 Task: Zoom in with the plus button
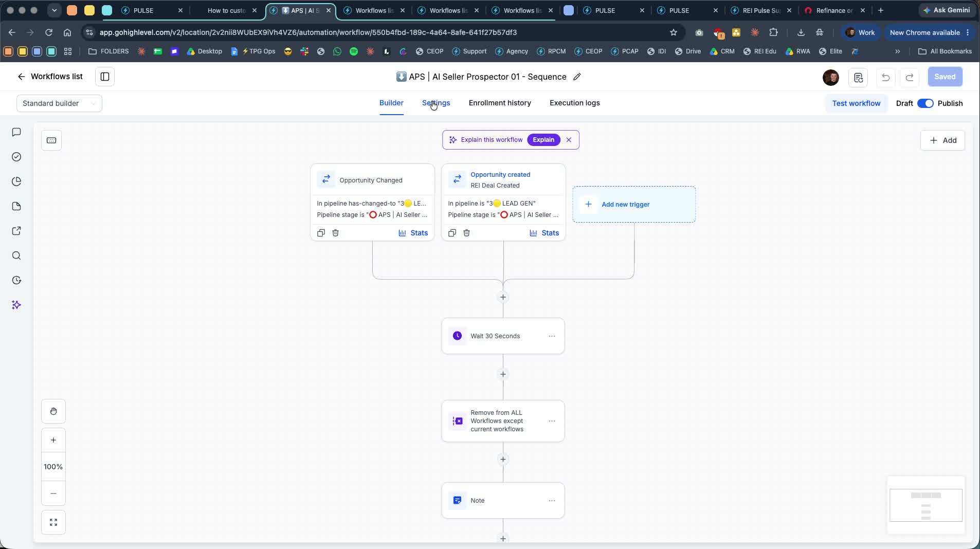coord(53,440)
